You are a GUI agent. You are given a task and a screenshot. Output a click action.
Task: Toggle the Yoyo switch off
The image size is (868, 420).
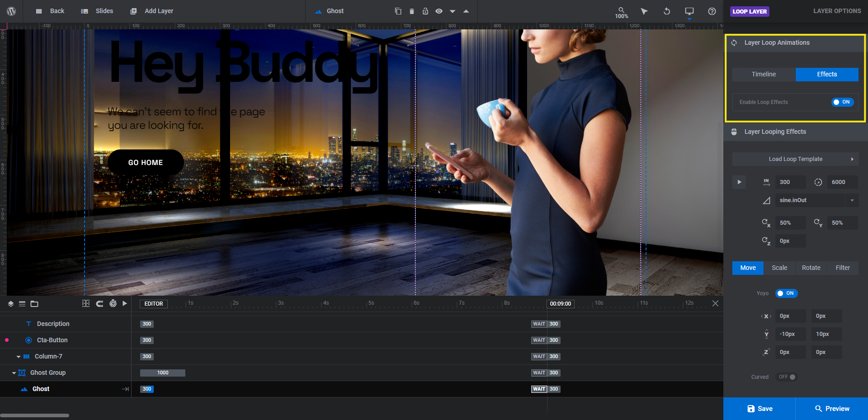(786, 293)
